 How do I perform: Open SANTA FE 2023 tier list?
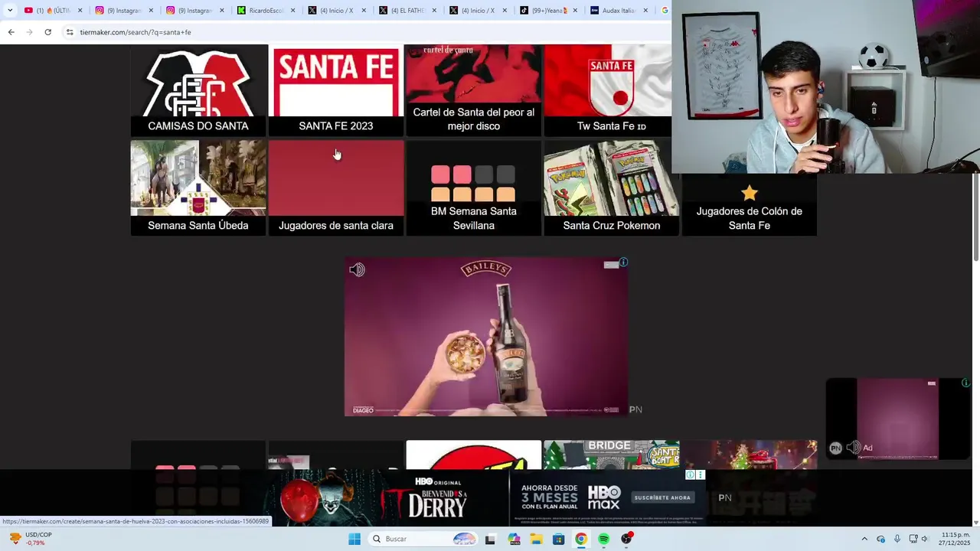click(336, 90)
